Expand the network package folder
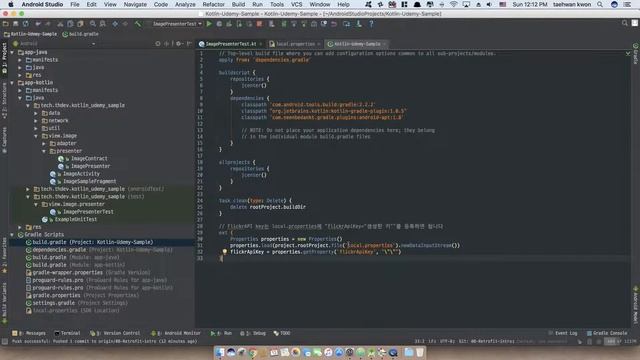The width and height of the screenshot is (640, 360). (36, 121)
